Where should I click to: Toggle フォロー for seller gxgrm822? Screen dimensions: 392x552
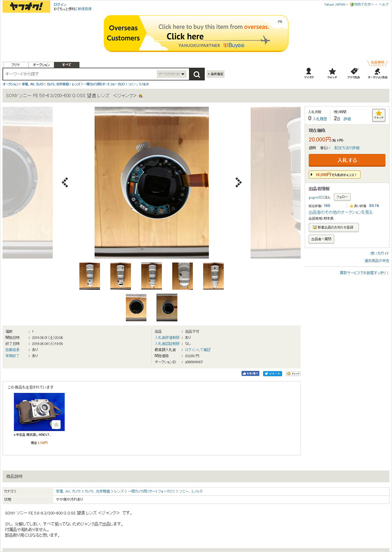342,197
